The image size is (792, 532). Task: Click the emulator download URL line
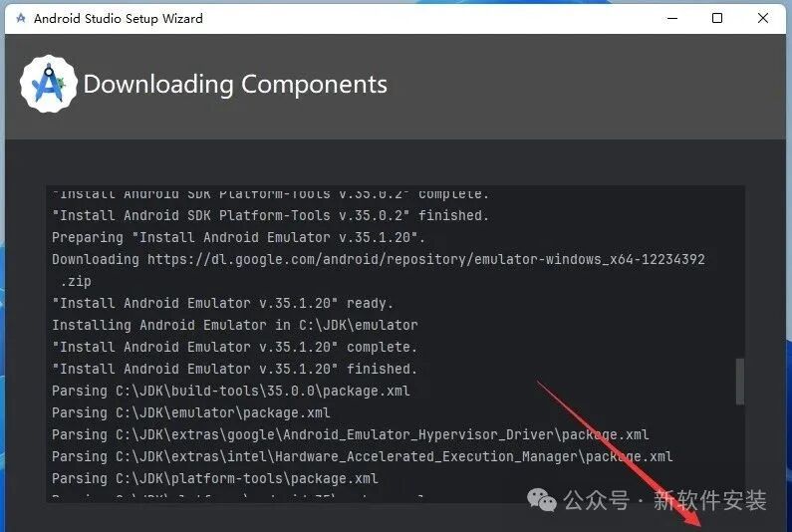(379, 259)
